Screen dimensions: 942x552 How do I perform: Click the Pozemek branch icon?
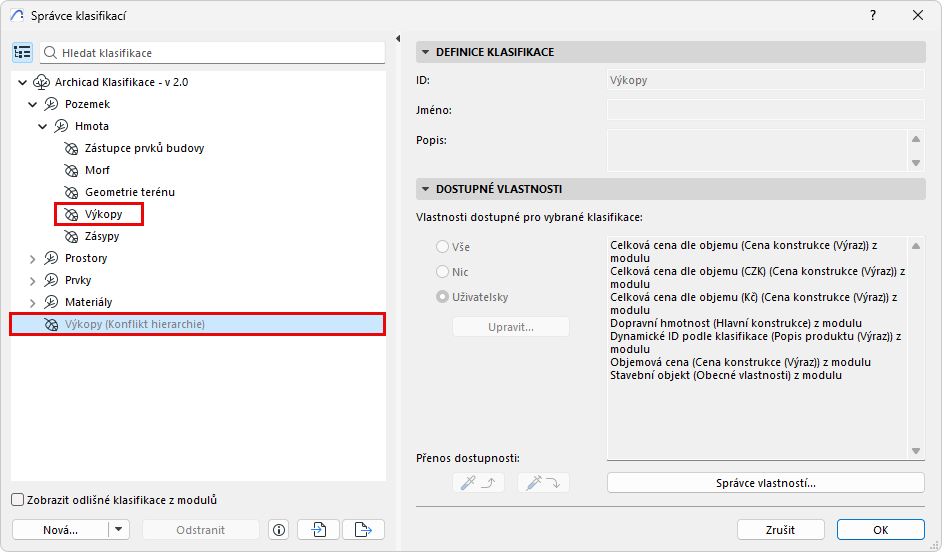tap(51, 104)
